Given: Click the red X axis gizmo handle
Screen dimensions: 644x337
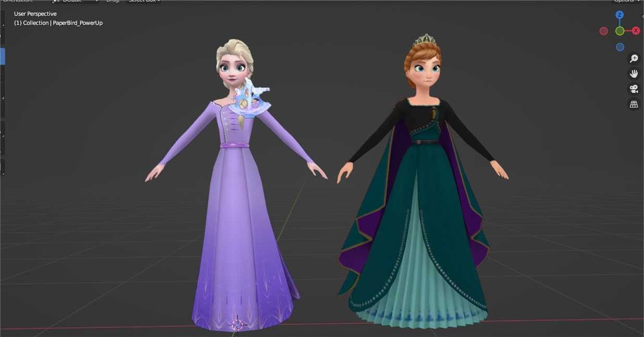Looking at the screenshot, I should pos(636,31).
